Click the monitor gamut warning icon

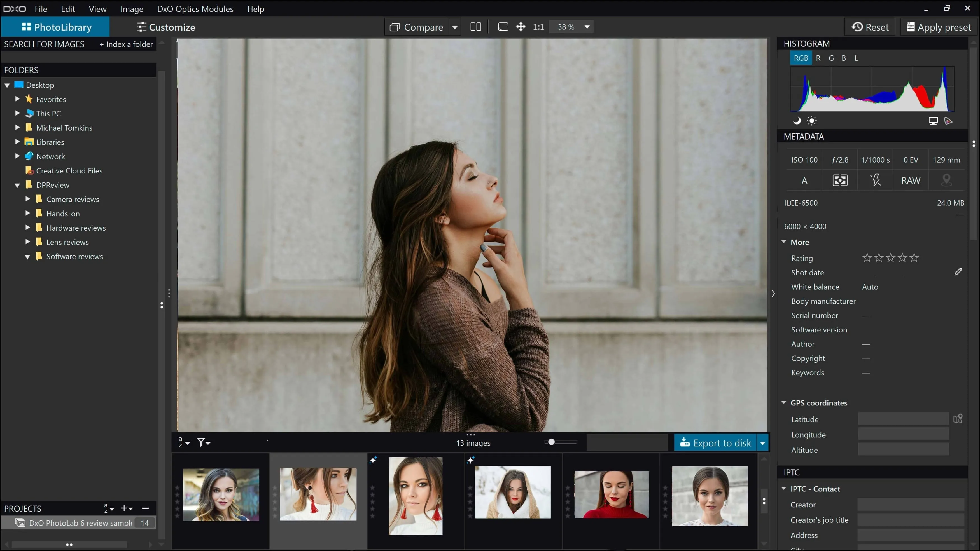(x=933, y=121)
